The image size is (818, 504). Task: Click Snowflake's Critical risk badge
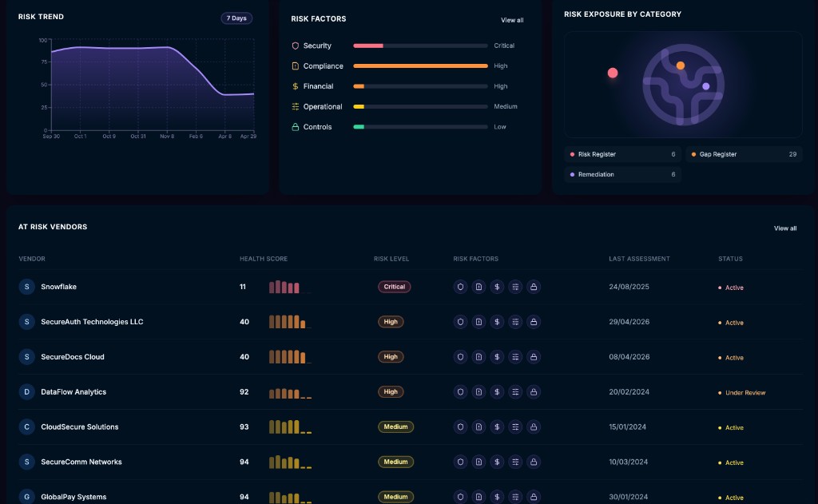pyautogui.click(x=395, y=287)
